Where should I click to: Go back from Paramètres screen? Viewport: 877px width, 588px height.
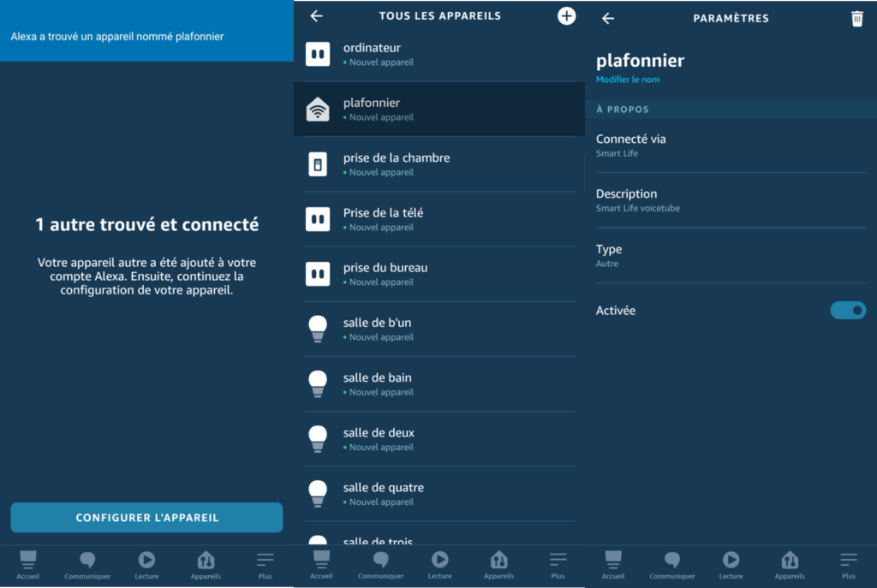[608, 19]
